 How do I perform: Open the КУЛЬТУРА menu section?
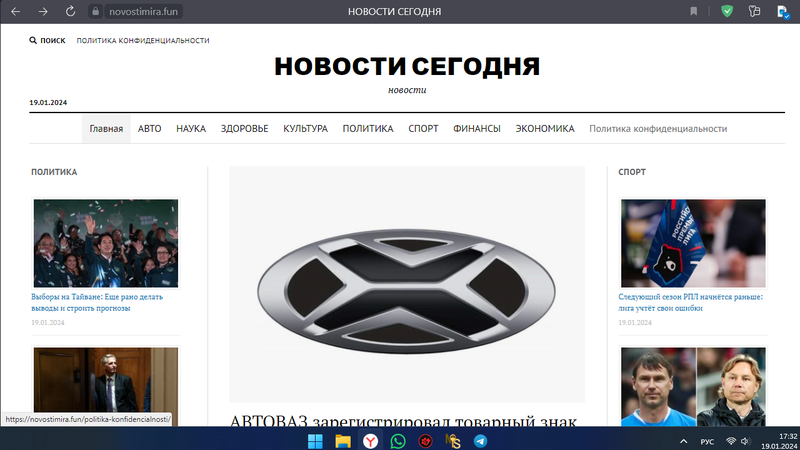(x=305, y=129)
